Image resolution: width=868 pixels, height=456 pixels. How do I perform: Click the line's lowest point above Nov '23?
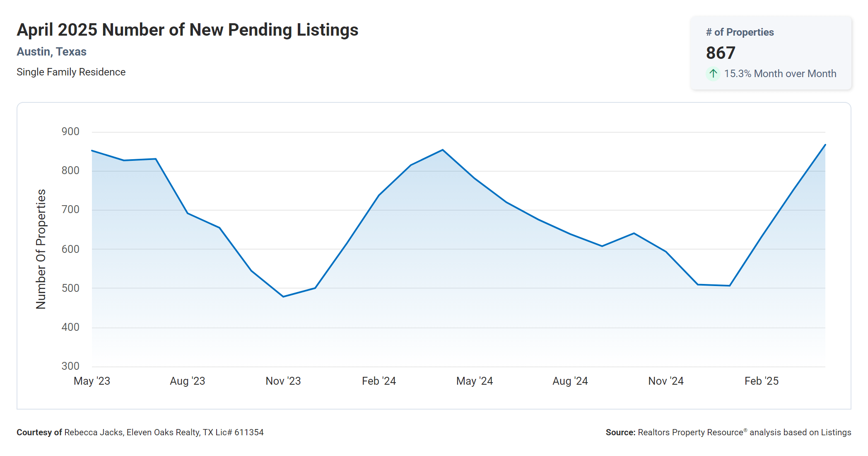tap(283, 296)
